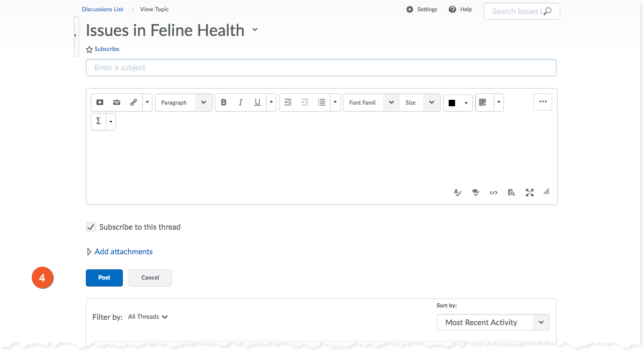Viewport: 644px width, 352px height.
Task: Click the Insert Quicklink chain icon
Action: [133, 102]
